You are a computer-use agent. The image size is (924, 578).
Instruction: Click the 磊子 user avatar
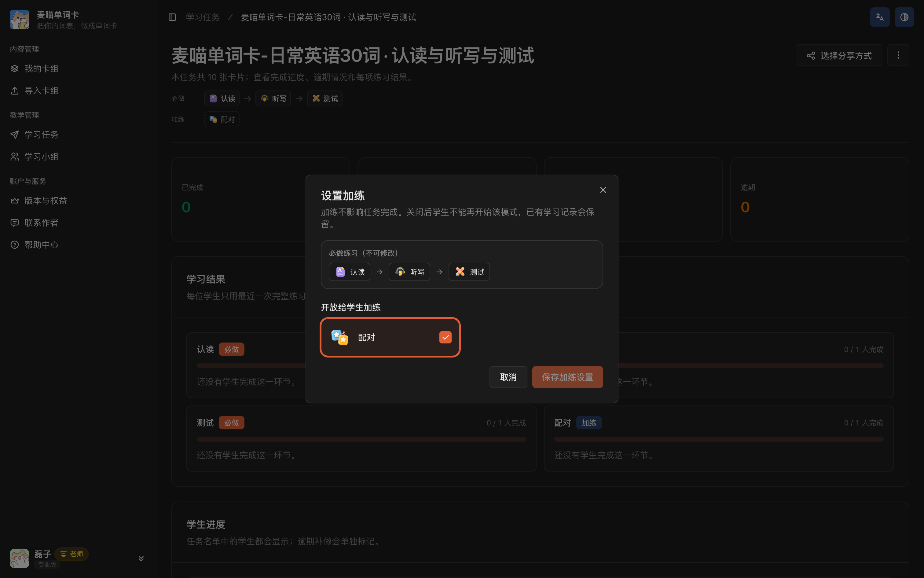[x=20, y=558]
